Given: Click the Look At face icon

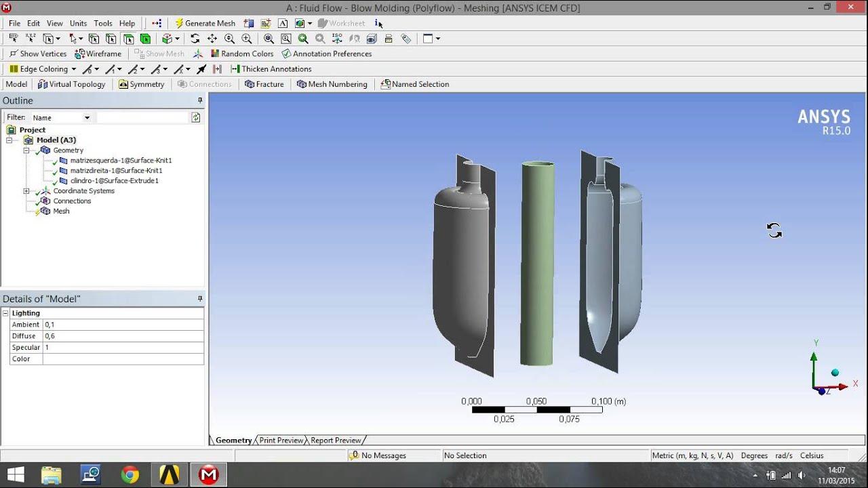Looking at the screenshot, I should click(355, 39).
